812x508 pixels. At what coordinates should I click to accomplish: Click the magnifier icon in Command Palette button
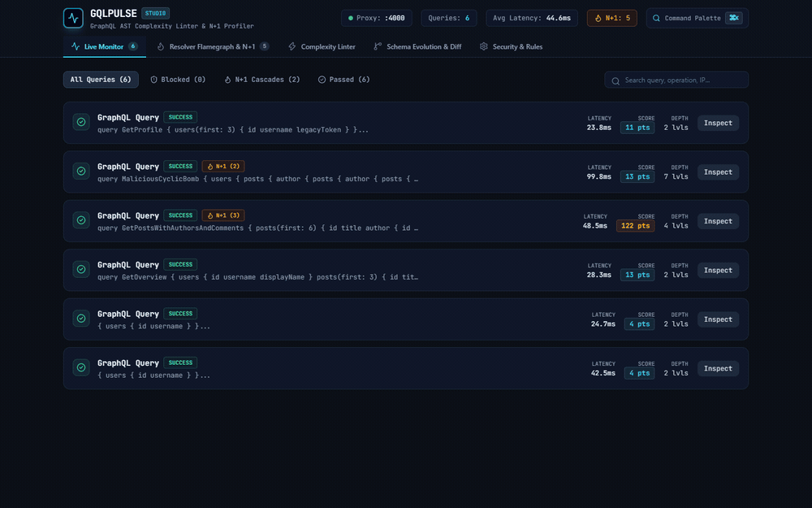coord(656,18)
